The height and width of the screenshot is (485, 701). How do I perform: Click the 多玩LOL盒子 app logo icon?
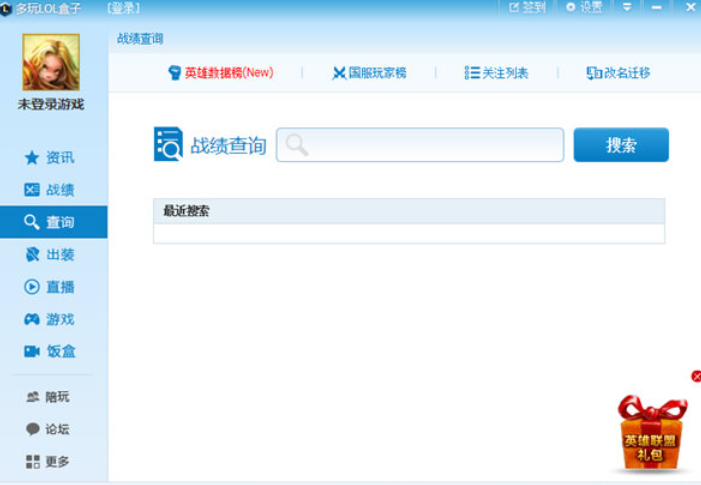(6, 8)
